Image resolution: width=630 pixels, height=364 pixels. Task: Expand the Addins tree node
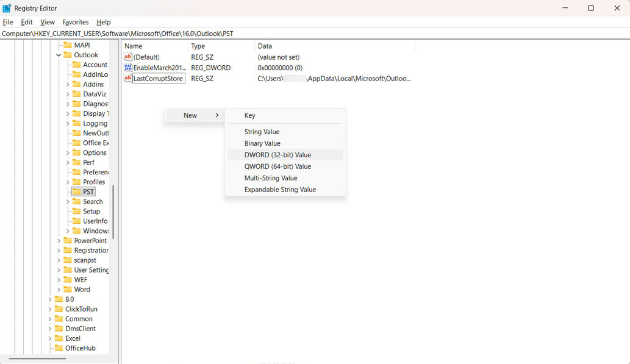68,84
